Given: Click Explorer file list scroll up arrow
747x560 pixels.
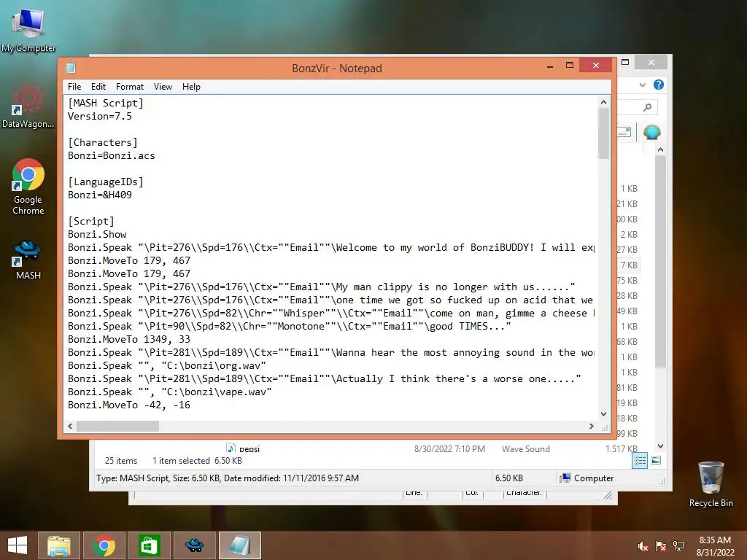Looking at the screenshot, I should coord(660,149).
